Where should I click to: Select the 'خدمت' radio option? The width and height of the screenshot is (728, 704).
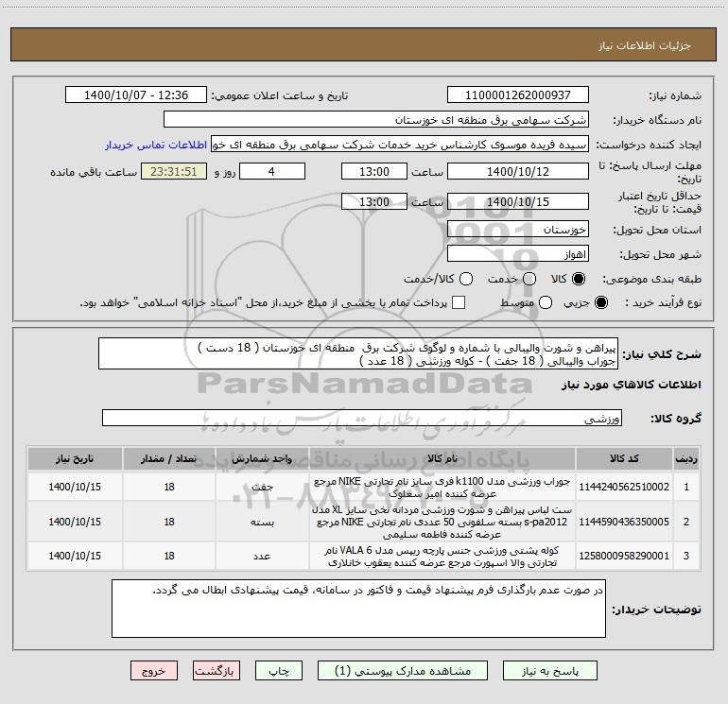[530, 279]
